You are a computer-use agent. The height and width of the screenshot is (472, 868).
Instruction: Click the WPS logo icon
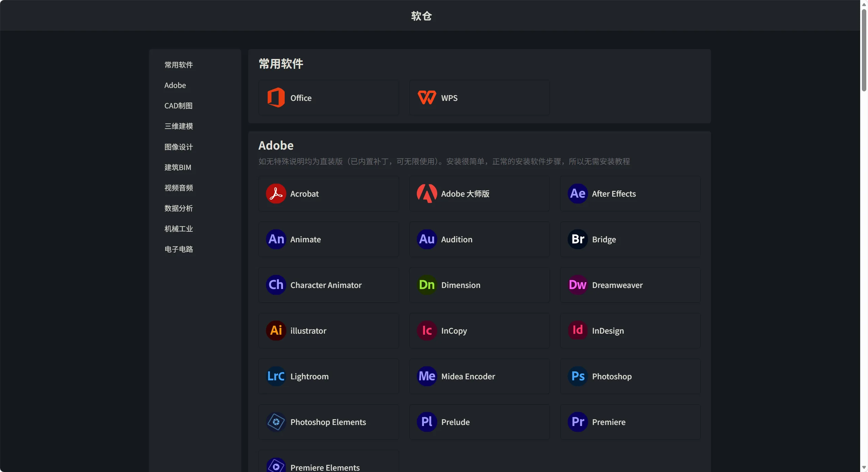pos(427,97)
